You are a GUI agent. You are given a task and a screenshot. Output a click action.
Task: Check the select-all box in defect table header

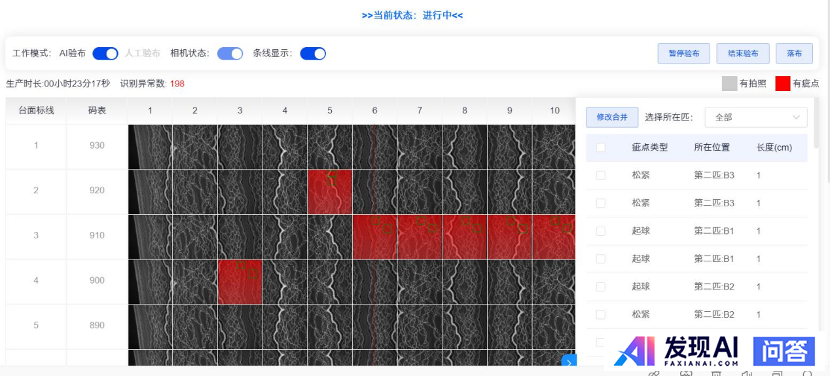[601, 148]
